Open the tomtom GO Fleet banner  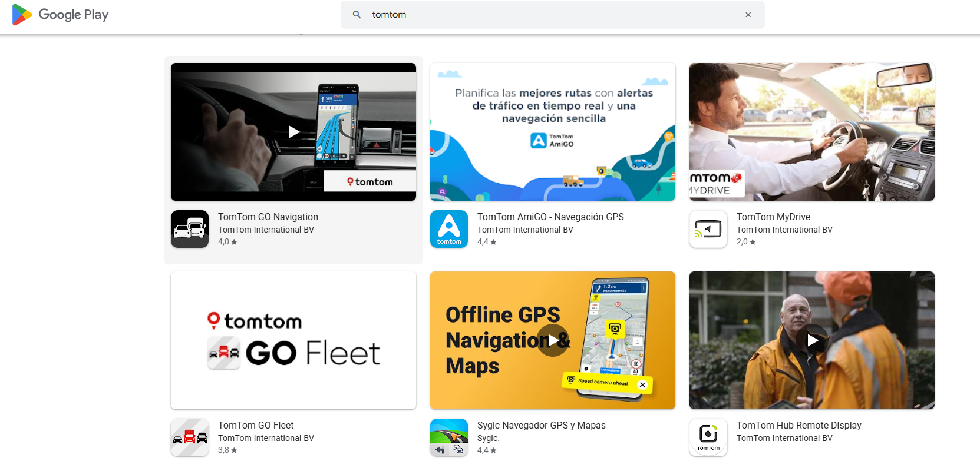293,340
